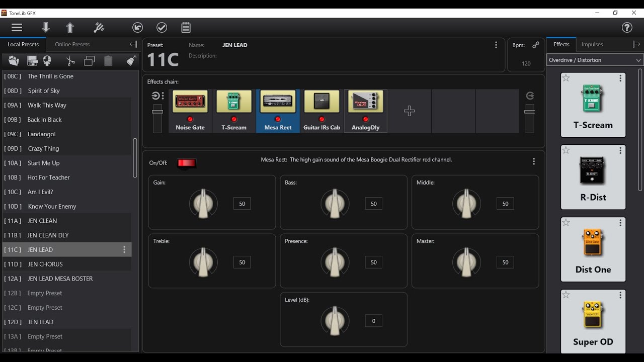The height and width of the screenshot is (362, 644).
Task: Select AnalogDly in effects chain
Action: (365, 111)
